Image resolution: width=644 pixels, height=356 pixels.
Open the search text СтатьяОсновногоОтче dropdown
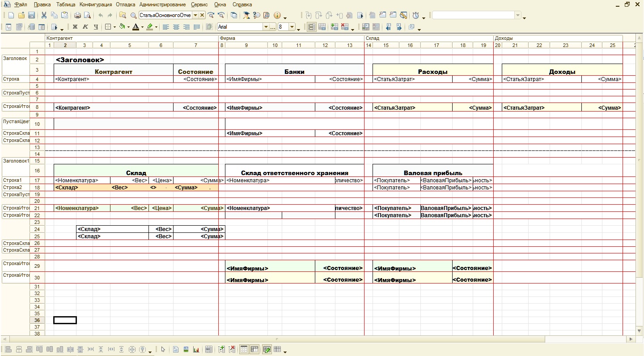(195, 16)
